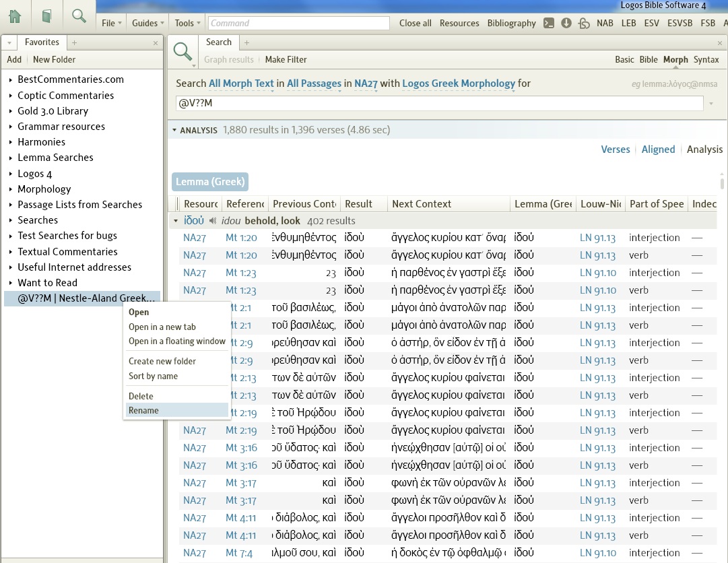Open the Resources shortcut
Image resolution: width=728 pixels, height=563 pixels.
point(459,23)
